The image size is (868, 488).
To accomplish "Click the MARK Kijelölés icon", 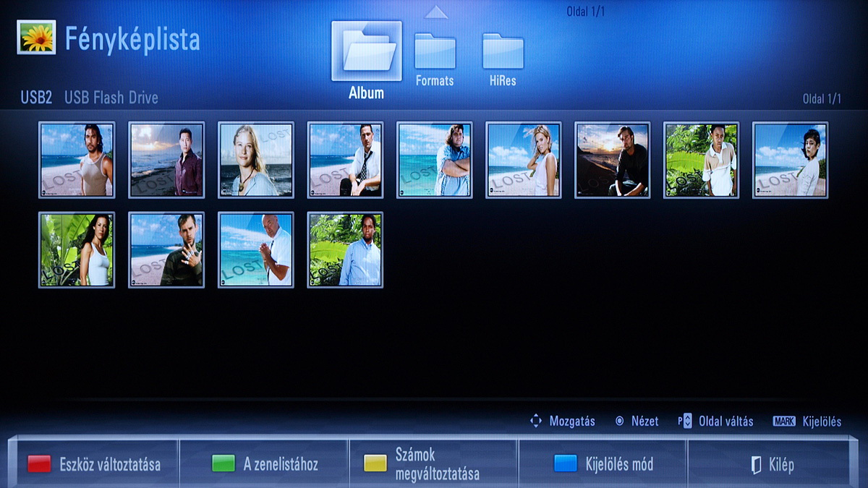I will coord(784,421).
